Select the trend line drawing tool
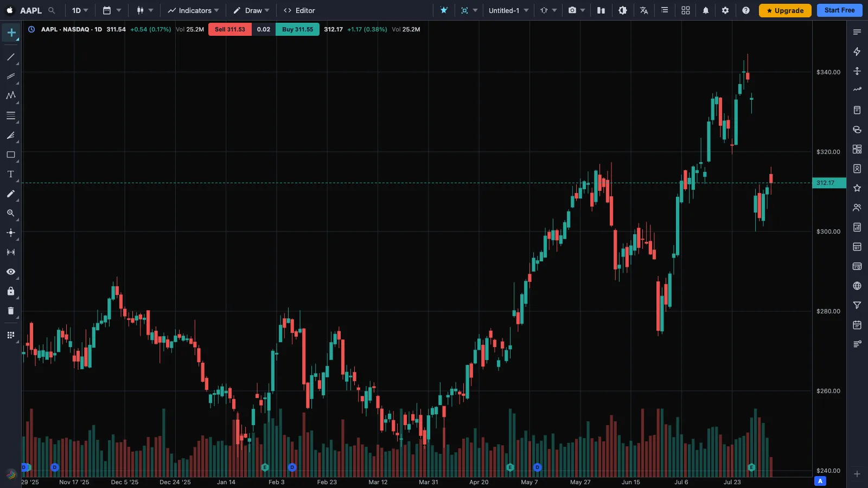This screenshot has height=488, width=868. click(10, 57)
